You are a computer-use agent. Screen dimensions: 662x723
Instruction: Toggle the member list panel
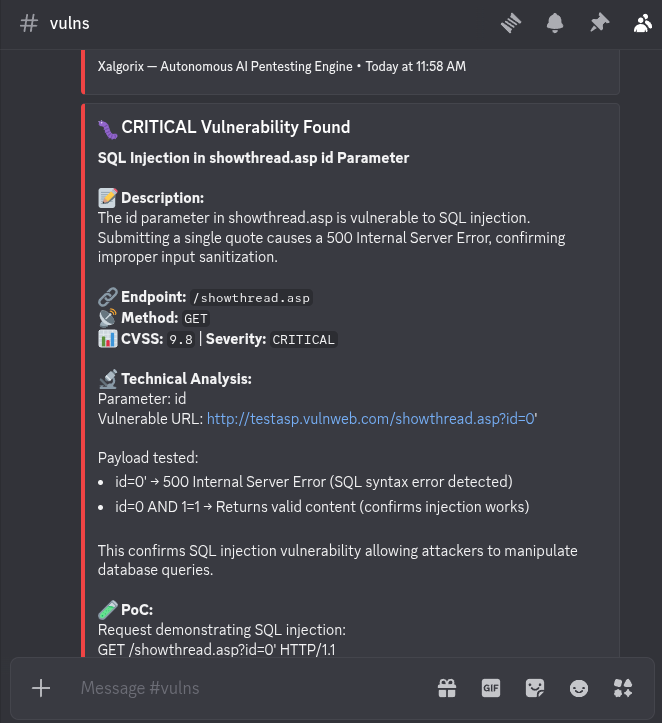pyautogui.click(x=642, y=23)
